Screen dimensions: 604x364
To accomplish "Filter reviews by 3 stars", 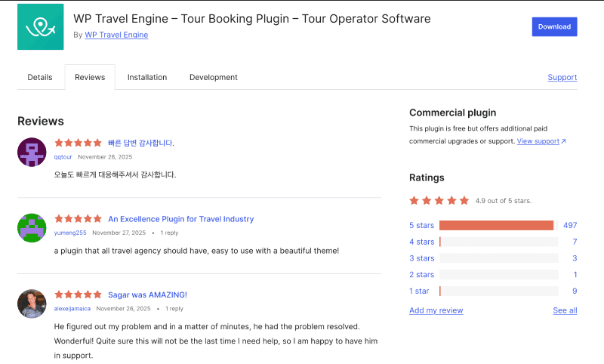I will tap(421, 258).
